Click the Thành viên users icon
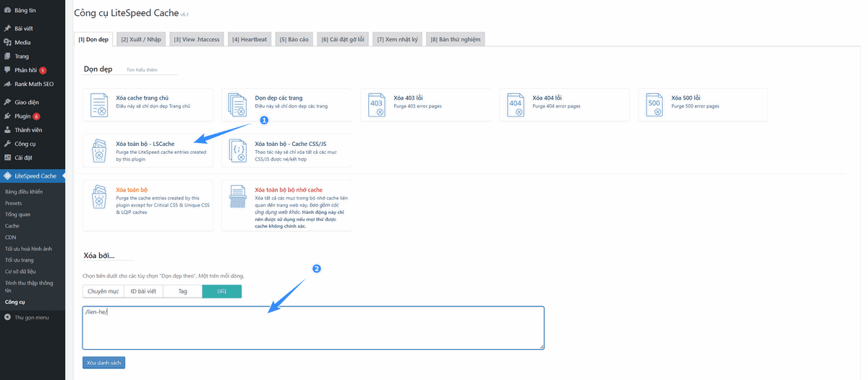This screenshot has width=868, height=380. pos(7,130)
